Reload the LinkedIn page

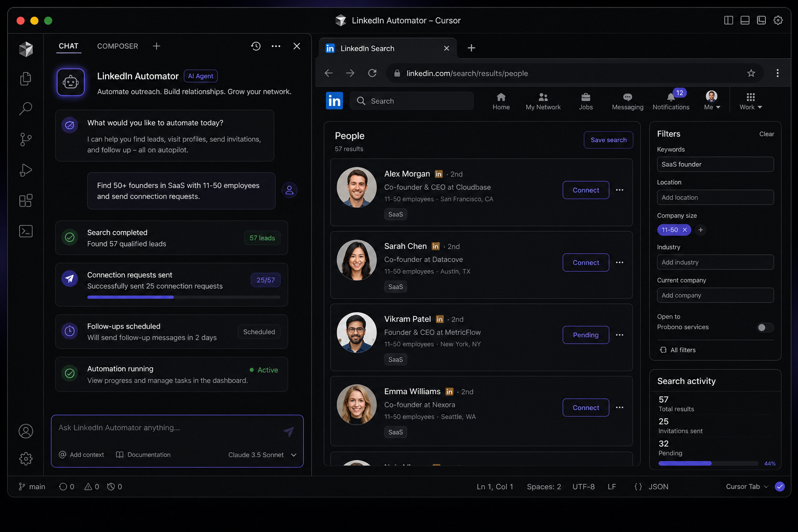372,73
